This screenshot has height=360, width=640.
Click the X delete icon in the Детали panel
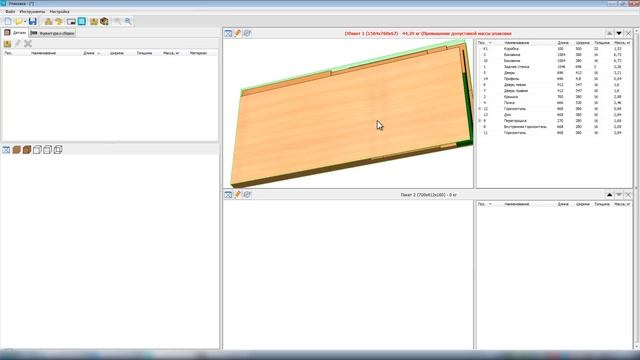click(28, 44)
